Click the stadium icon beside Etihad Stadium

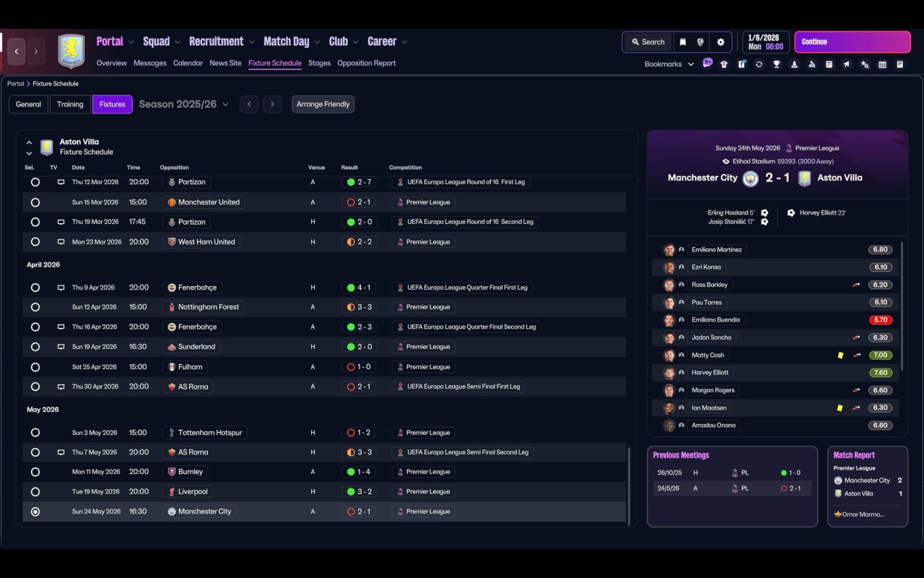pyautogui.click(x=726, y=162)
